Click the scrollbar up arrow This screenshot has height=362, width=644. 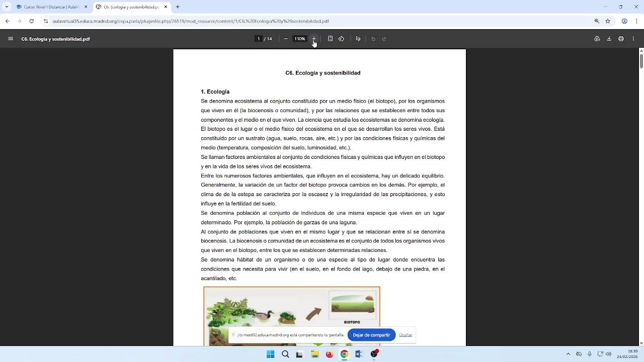tap(641, 51)
